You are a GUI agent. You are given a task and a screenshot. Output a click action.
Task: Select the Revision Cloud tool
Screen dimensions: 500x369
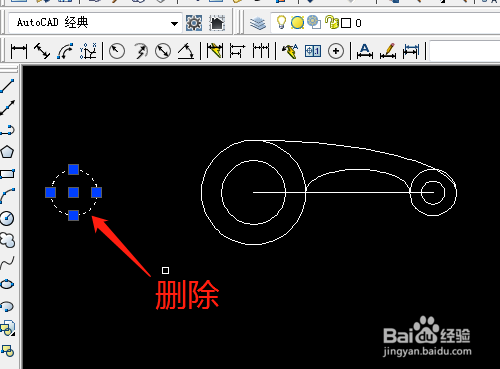coord(7,240)
